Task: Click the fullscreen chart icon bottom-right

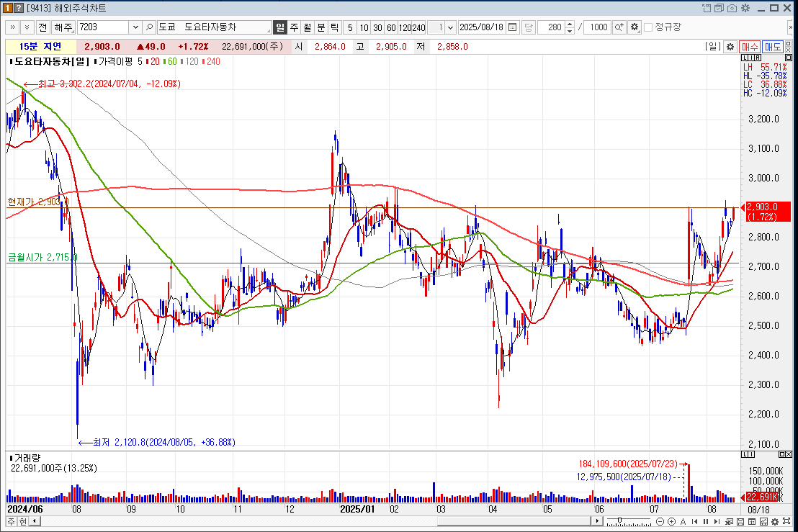Action: pos(788,521)
